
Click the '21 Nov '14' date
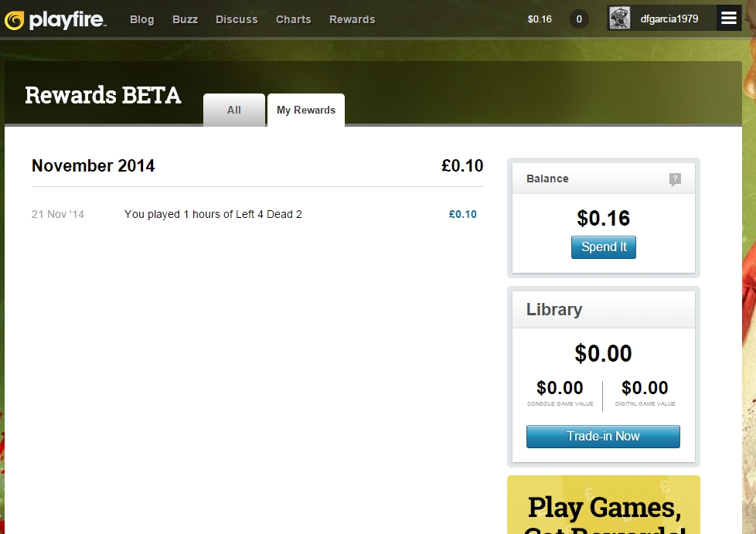click(58, 215)
